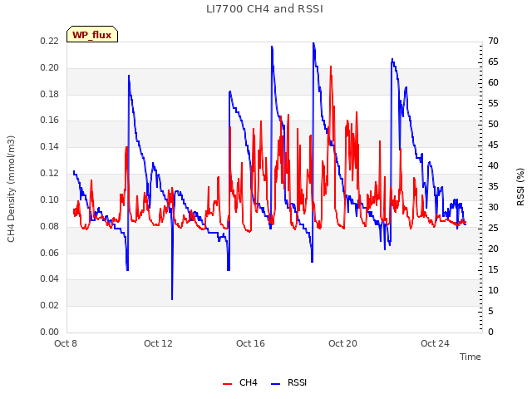The width and height of the screenshot is (532, 399).
Task: Select the Oct 12 x-axis tick label
Action: click(x=158, y=343)
